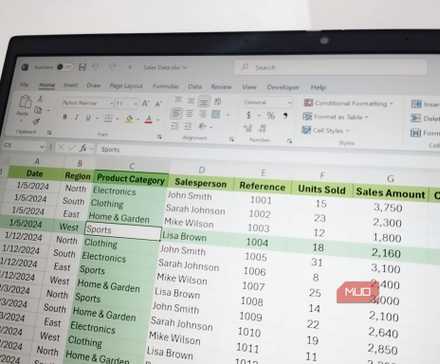This screenshot has height=364, width=440.
Task: Click the Insert Function fx icon
Action: pyautogui.click(x=83, y=148)
